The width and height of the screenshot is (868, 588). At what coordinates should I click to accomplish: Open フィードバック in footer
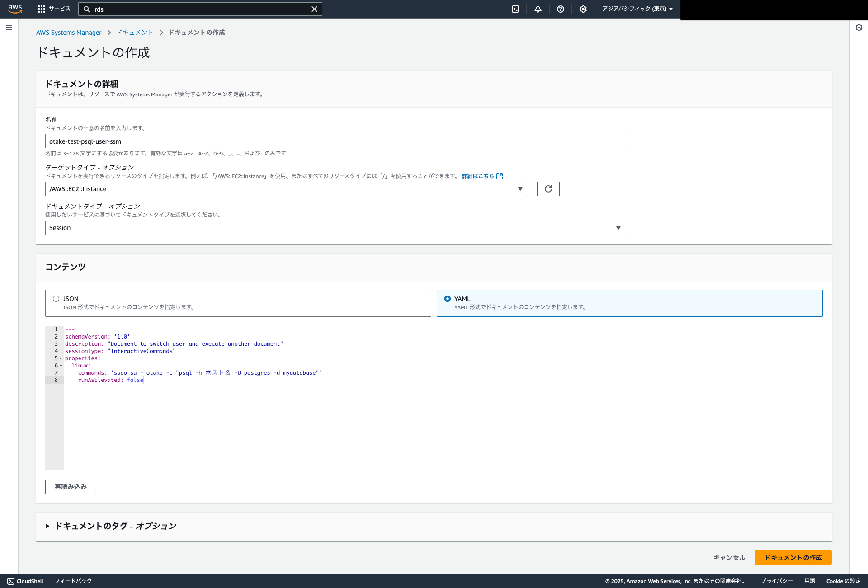pyautogui.click(x=73, y=581)
